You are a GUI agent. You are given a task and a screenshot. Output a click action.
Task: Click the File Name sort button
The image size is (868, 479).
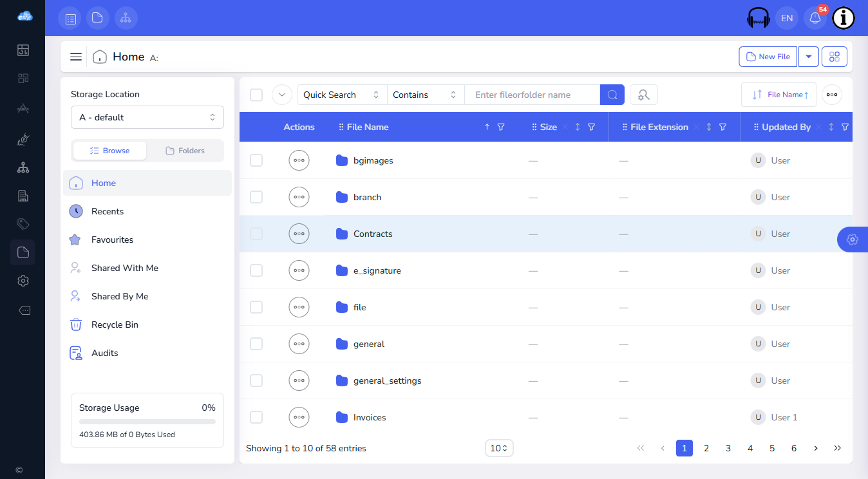[778, 95]
